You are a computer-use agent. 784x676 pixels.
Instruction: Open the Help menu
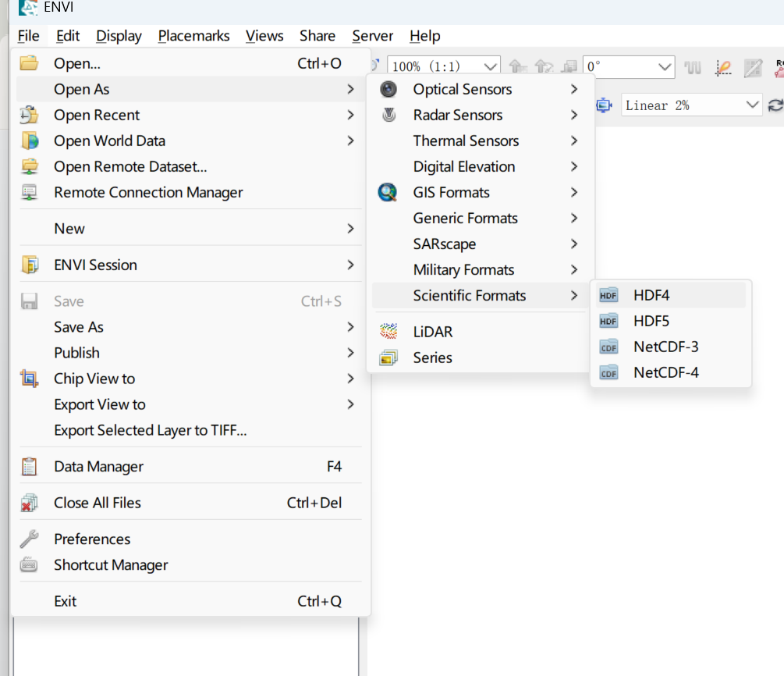[x=425, y=36]
